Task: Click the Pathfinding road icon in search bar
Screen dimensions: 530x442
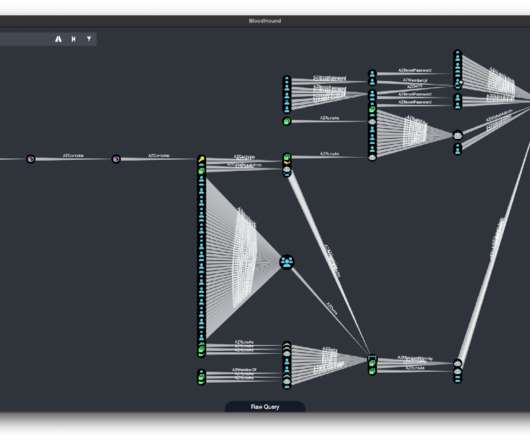Action: click(58, 39)
